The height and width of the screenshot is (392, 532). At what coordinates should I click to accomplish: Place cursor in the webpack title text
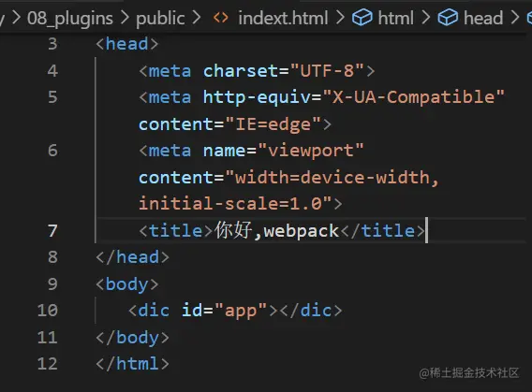pyautogui.click(x=302, y=231)
